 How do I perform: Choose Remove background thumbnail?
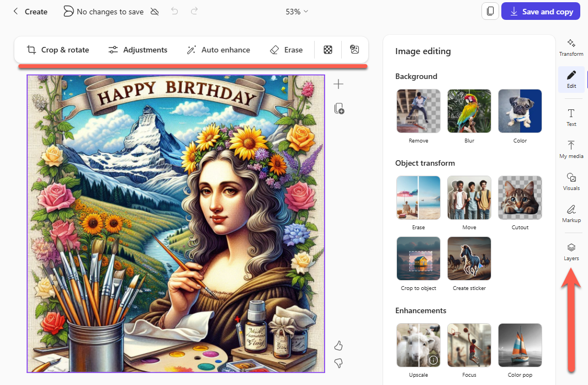point(419,111)
